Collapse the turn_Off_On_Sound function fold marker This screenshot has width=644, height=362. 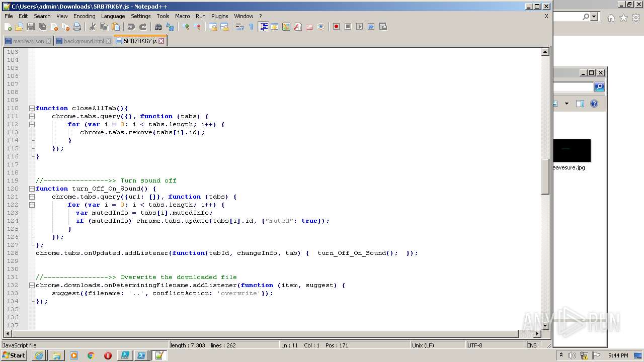coord(32,189)
